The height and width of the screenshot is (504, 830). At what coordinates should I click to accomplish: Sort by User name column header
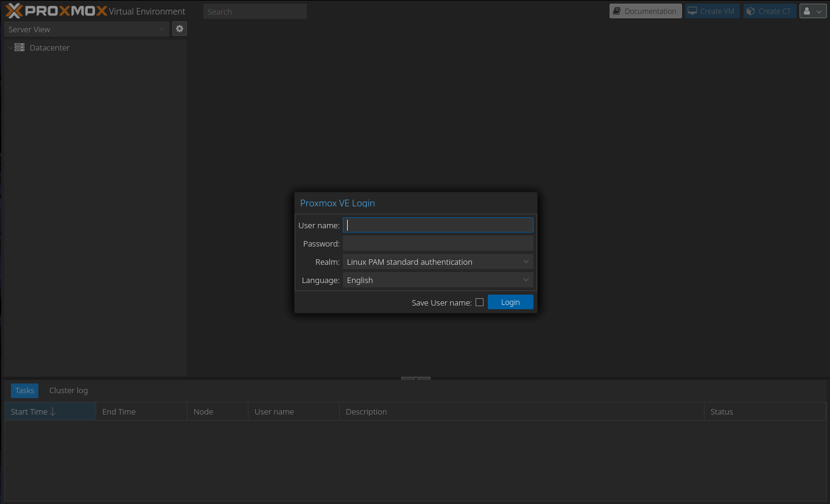click(x=294, y=411)
